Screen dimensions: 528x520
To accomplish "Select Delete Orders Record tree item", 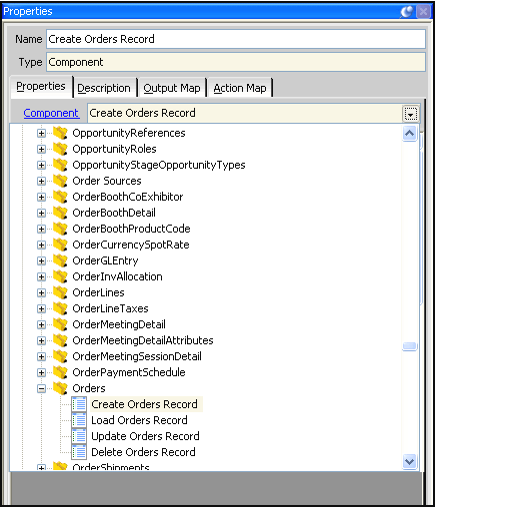I will tap(143, 452).
